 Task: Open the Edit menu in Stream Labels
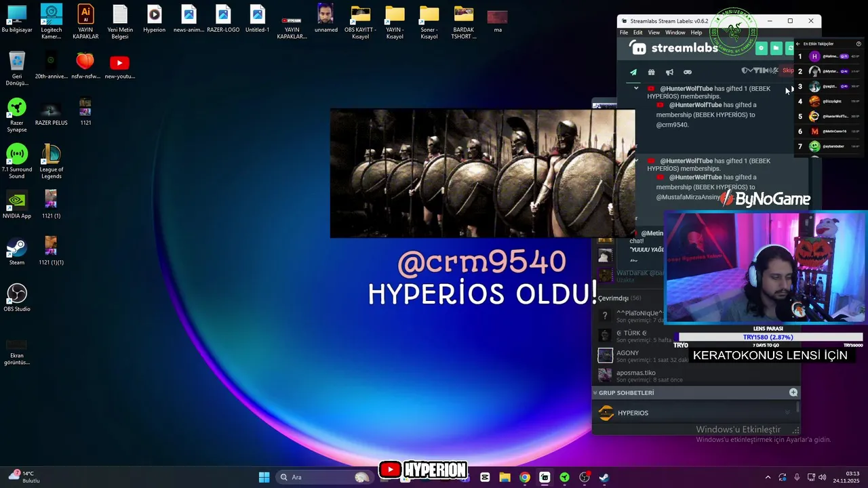[638, 33]
